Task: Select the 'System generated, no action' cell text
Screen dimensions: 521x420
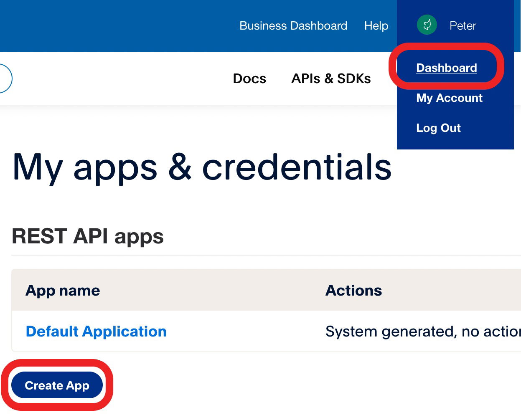Action: coord(423,331)
